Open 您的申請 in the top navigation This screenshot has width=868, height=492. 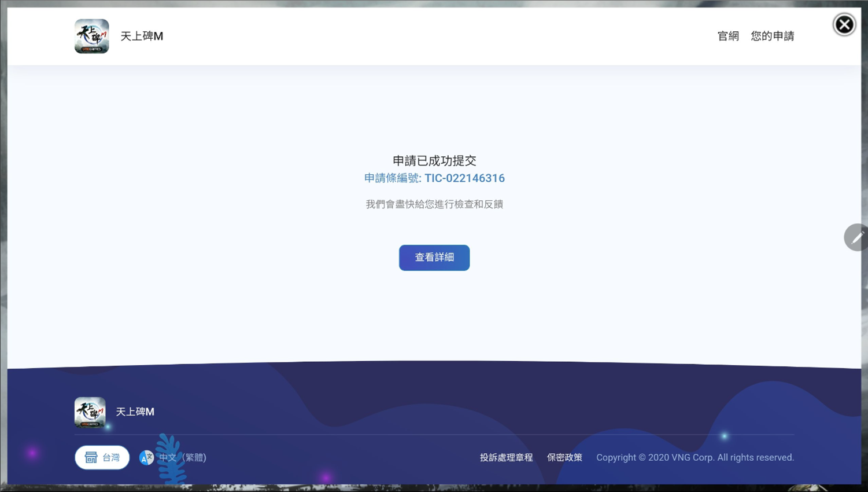pos(772,36)
